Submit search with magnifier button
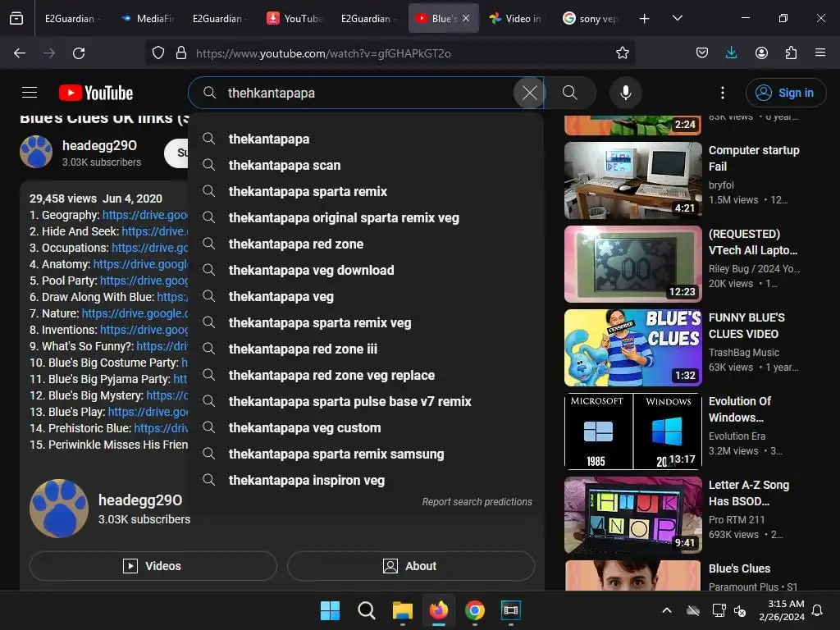 570,93
